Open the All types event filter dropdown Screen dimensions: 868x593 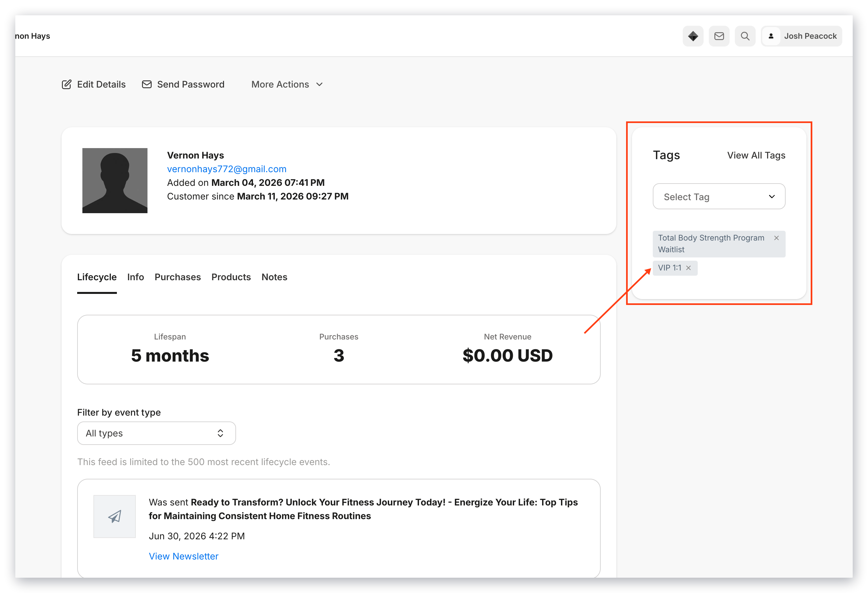(156, 433)
